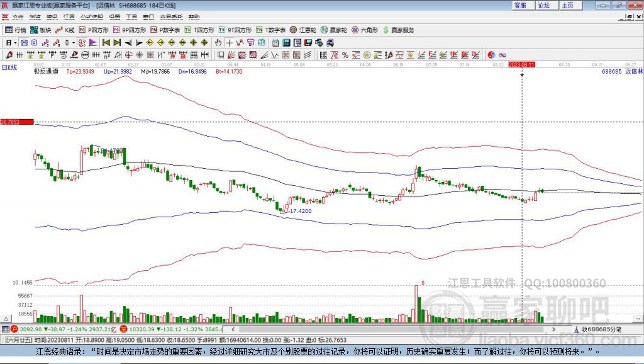Viewport: 644px width, 364px height.
Task: Click 收688685分笔 status entry
Action: pyautogui.click(x=601, y=329)
